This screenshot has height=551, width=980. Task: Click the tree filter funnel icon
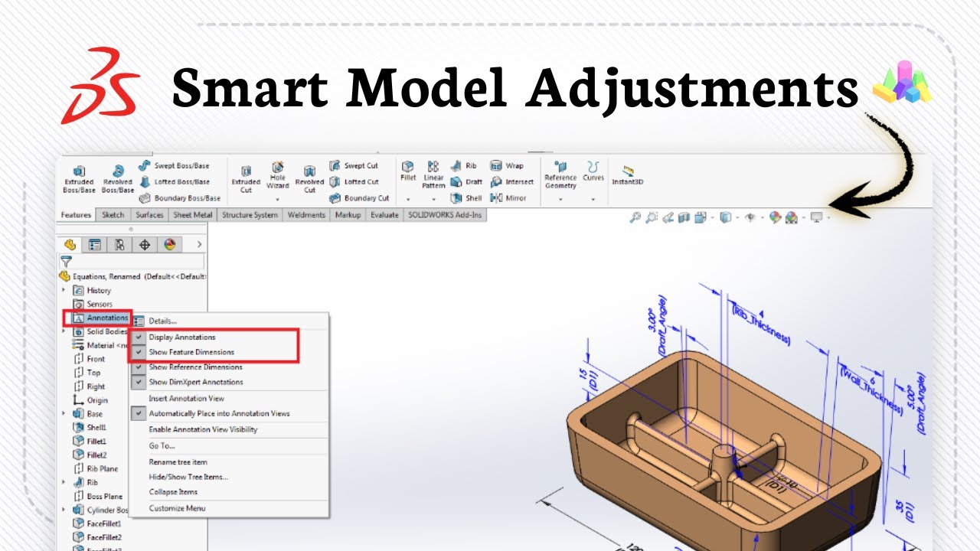(66, 262)
